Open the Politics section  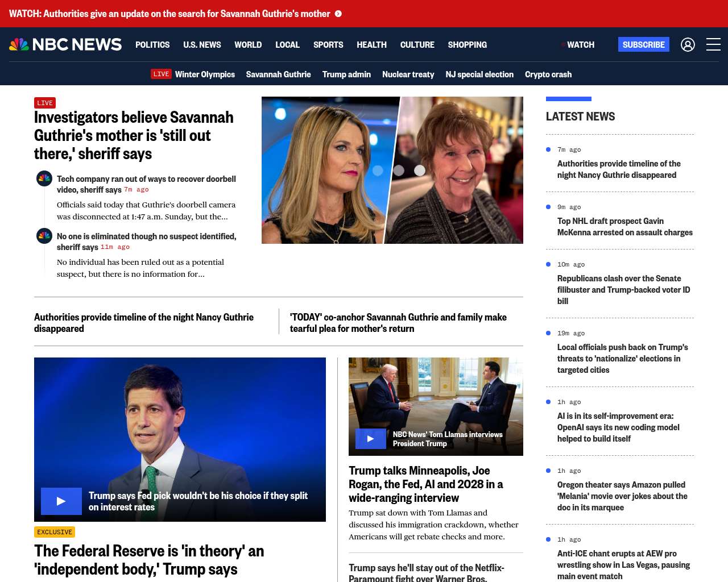tap(152, 44)
